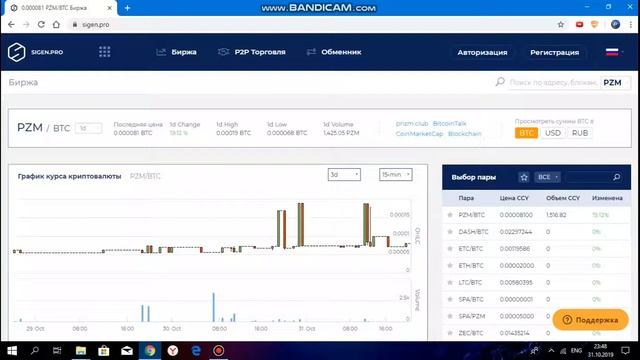Click the Авторизация button
This screenshot has height=360, width=640.
(482, 52)
